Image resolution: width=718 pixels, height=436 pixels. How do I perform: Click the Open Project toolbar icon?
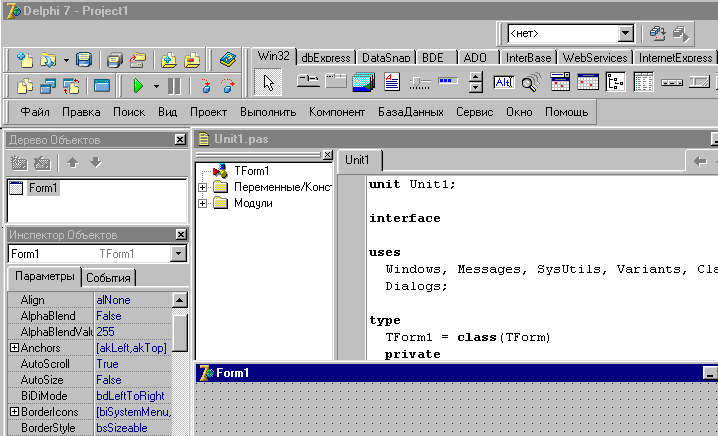[137, 60]
